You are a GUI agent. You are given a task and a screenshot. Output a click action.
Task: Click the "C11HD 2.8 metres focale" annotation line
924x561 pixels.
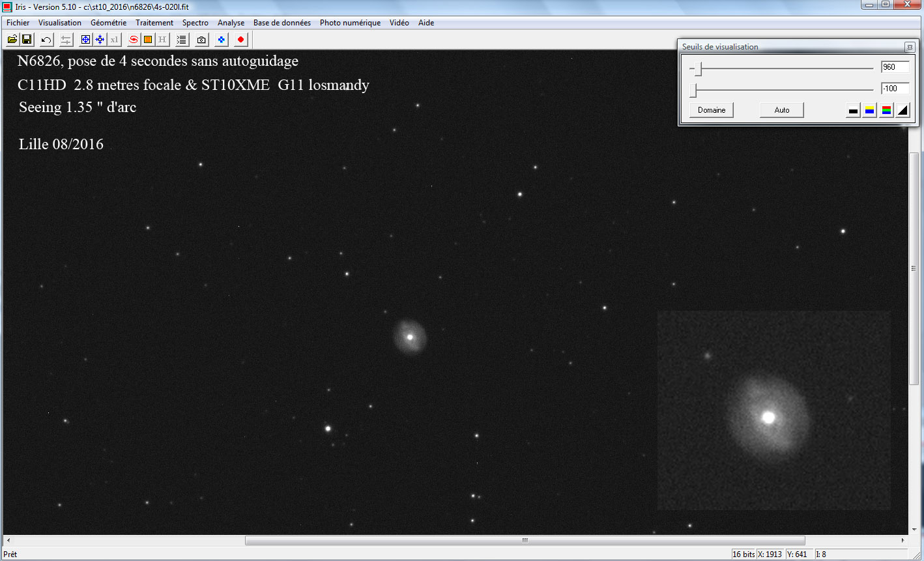[194, 85]
